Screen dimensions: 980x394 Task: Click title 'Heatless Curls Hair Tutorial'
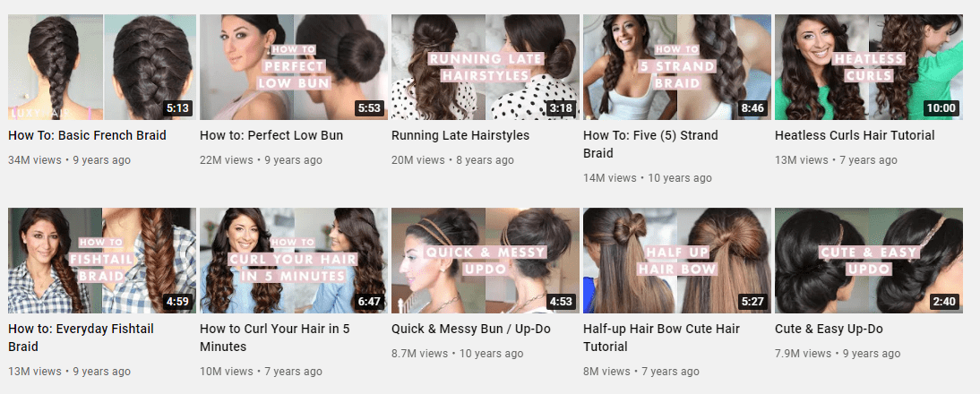coord(855,135)
